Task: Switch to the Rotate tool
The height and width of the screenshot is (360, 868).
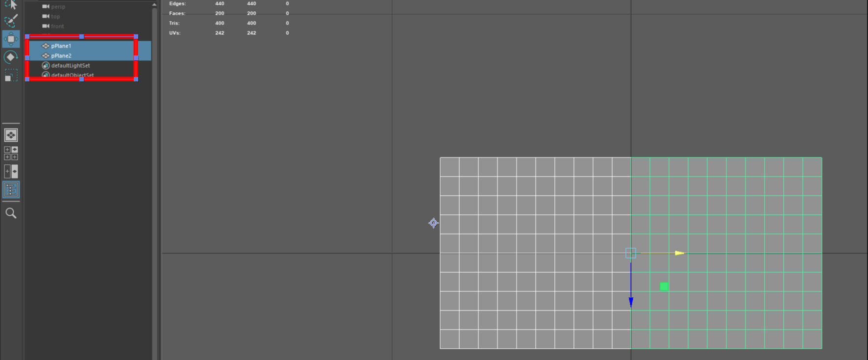Action: 11,57
